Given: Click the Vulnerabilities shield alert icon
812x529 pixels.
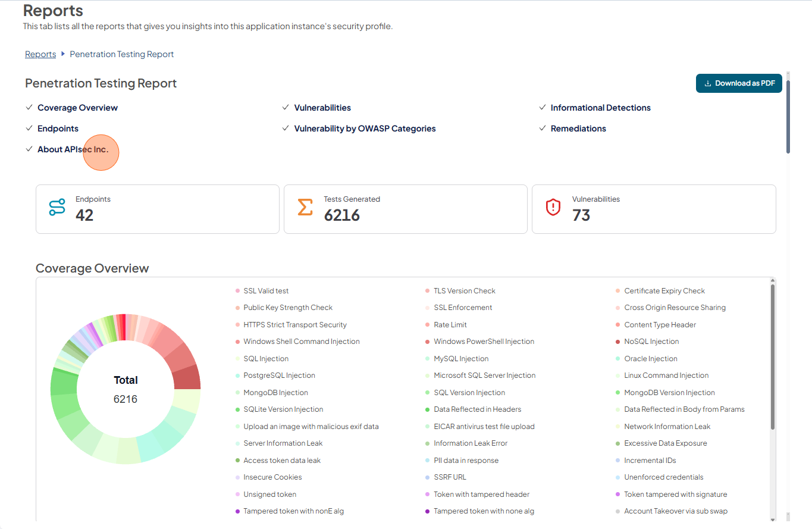Looking at the screenshot, I should (x=553, y=207).
